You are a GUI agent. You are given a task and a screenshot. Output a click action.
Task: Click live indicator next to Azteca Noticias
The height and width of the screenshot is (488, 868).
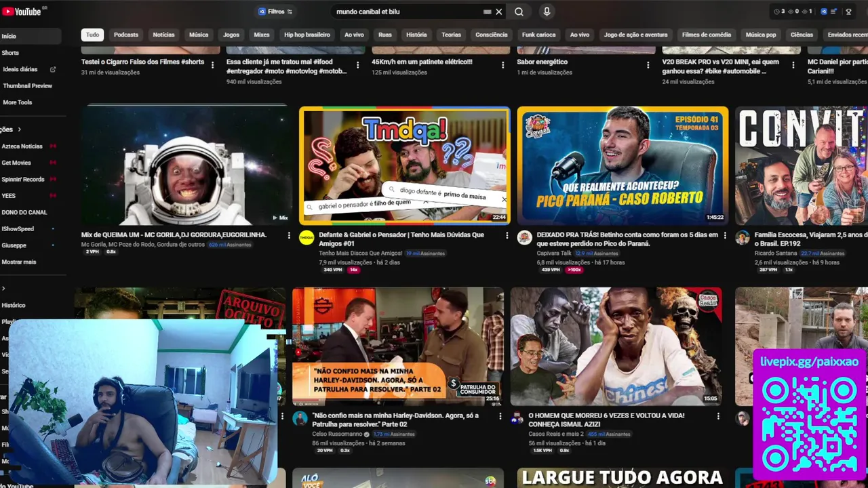click(x=53, y=146)
